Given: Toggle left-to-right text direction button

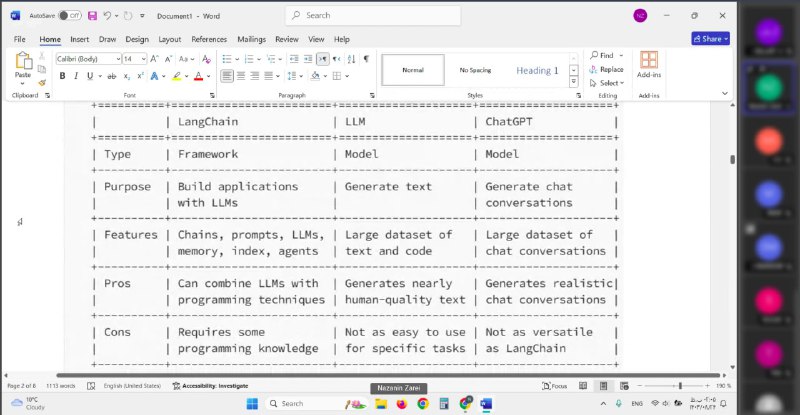Looking at the screenshot, I should [x=322, y=59].
